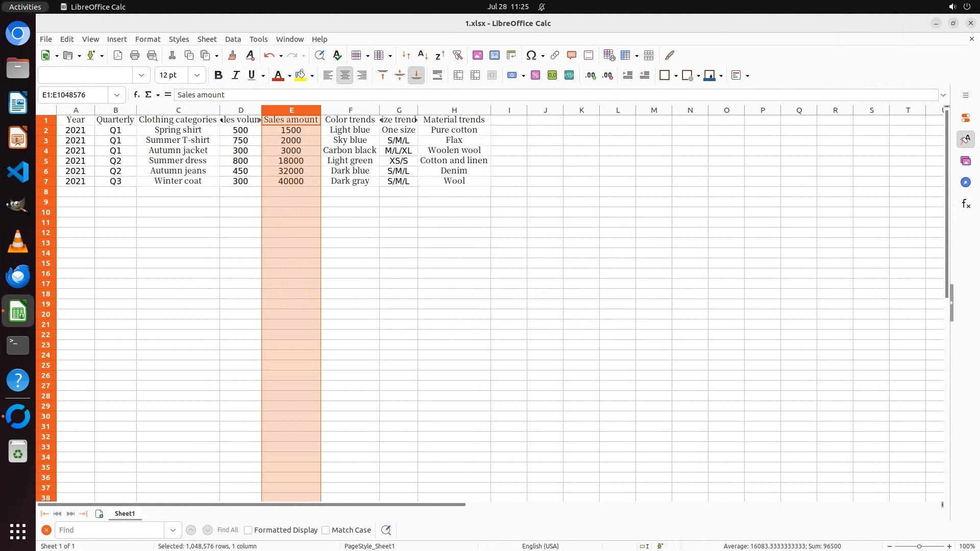Click the AutoFilter icon
The height and width of the screenshot is (551, 980).
click(x=457, y=55)
